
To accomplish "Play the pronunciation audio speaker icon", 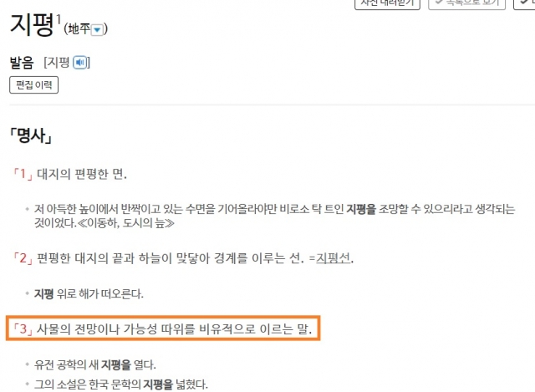I will [x=80, y=63].
